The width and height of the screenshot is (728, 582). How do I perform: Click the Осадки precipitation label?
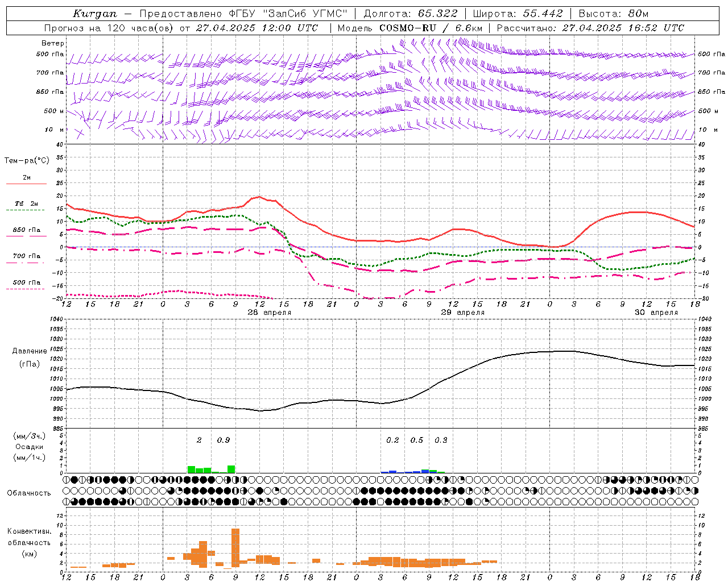pyautogui.click(x=30, y=447)
